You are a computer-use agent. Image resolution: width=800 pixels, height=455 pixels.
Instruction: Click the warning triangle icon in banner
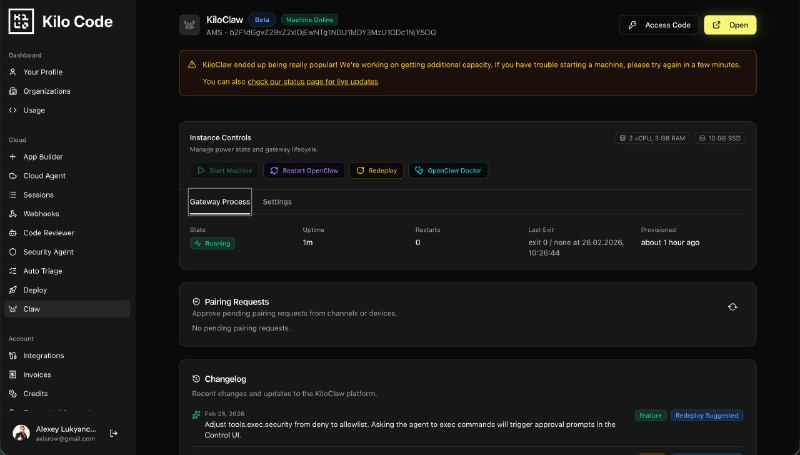tap(192, 65)
